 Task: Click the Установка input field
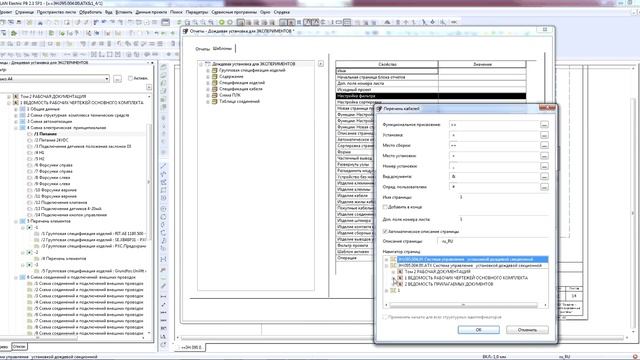click(494, 135)
